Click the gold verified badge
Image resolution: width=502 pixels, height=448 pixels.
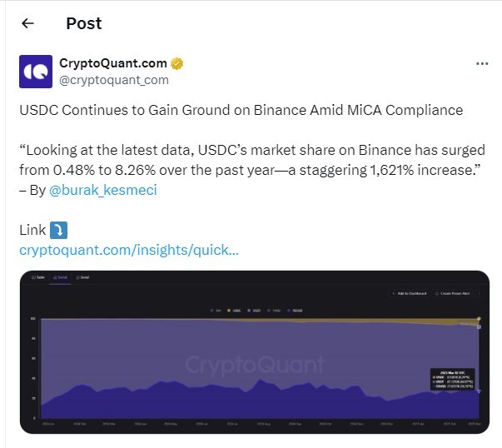176,63
